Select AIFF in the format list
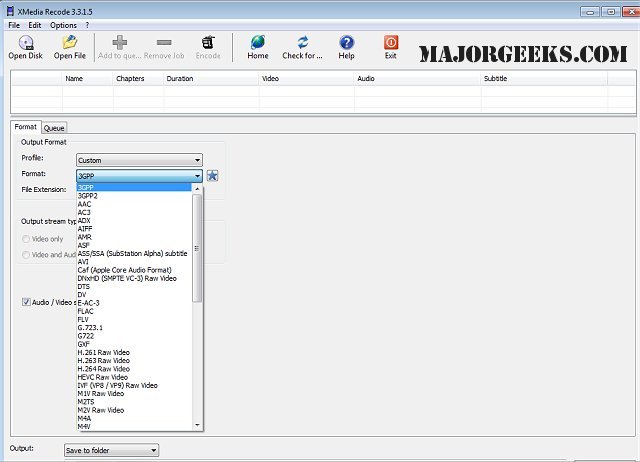This screenshot has height=462, width=640. (134, 229)
